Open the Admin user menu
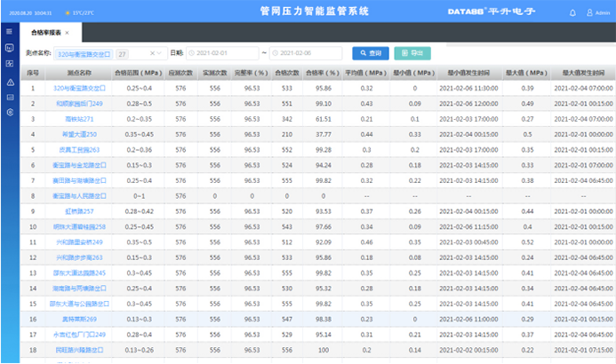616x364 pixels. pos(598,13)
